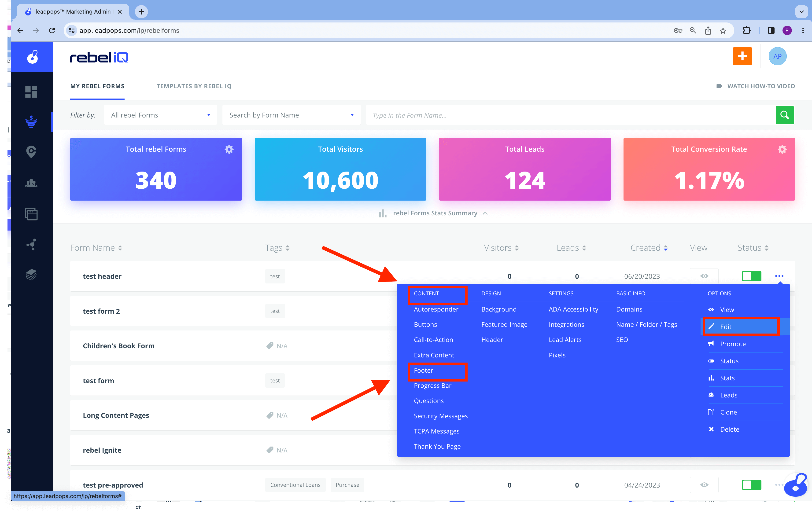Click eye view button for test pre-approved
The height and width of the screenshot is (514, 812).
pos(704,485)
